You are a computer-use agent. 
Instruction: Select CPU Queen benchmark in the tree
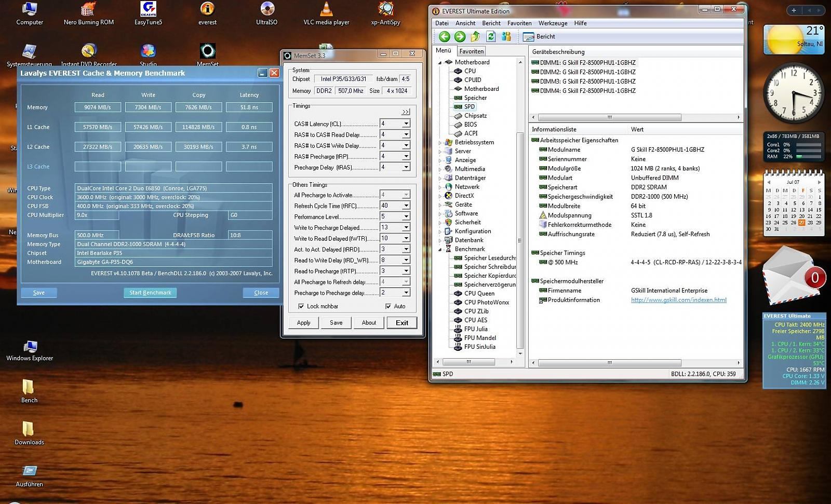click(x=479, y=293)
